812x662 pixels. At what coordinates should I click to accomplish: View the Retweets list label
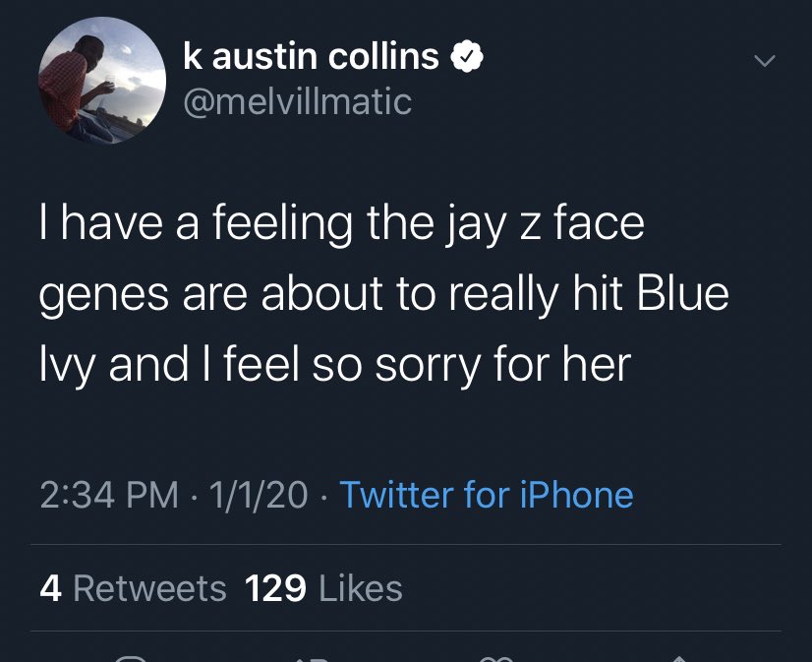149,588
